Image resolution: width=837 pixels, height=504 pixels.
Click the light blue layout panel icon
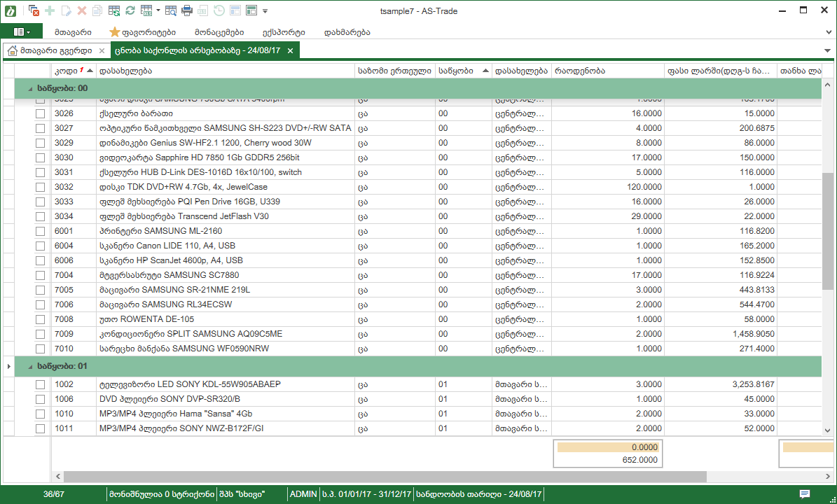(235, 10)
